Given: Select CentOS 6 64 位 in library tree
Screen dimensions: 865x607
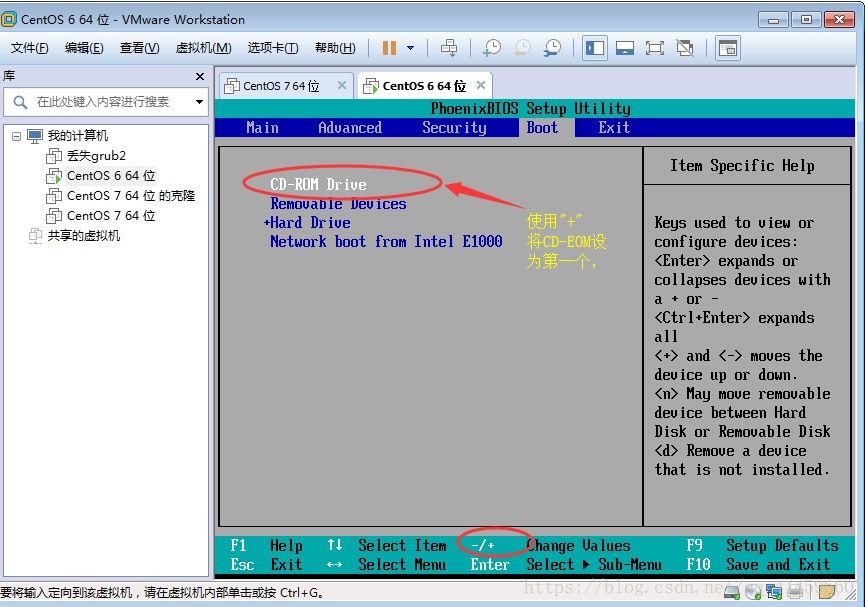Looking at the screenshot, I should pyautogui.click(x=111, y=175).
